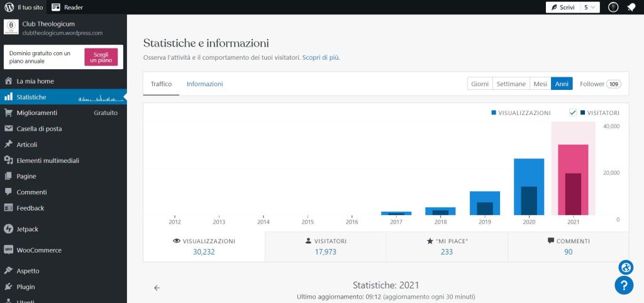644x303 pixels.
Task: Open the user profile avatar
Action: [613, 8]
